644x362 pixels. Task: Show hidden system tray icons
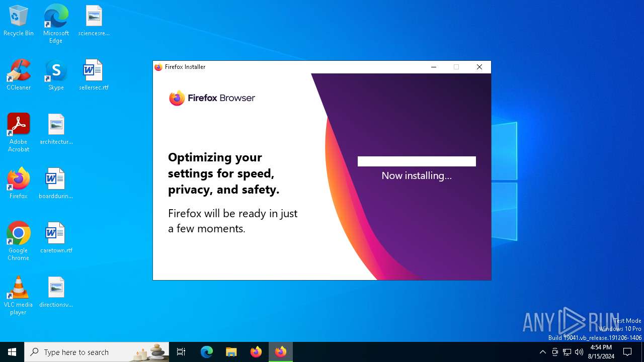point(542,352)
